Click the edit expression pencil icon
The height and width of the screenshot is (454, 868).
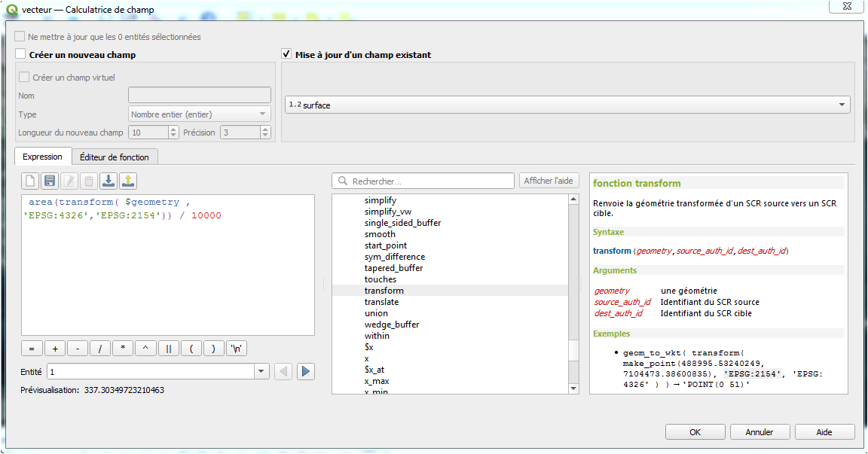(x=69, y=181)
